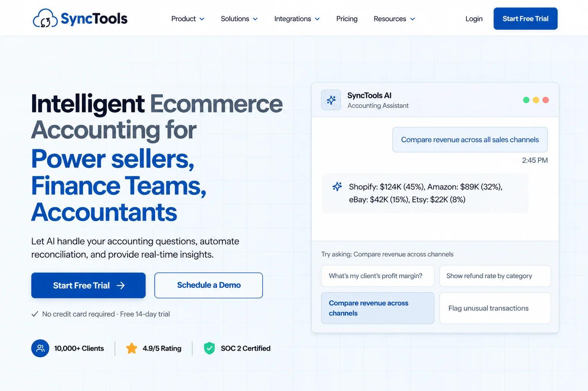Select the Flag unusual transactions suggestion
The image size is (588, 391).
coord(495,308)
